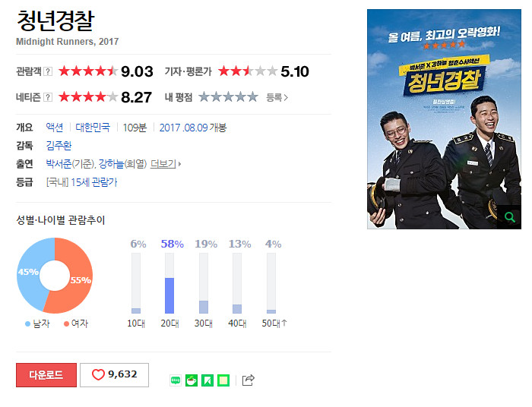The height and width of the screenshot is (407, 532).
Task: Click 등록 arrow to register rating
Action: pyautogui.click(x=277, y=98)
